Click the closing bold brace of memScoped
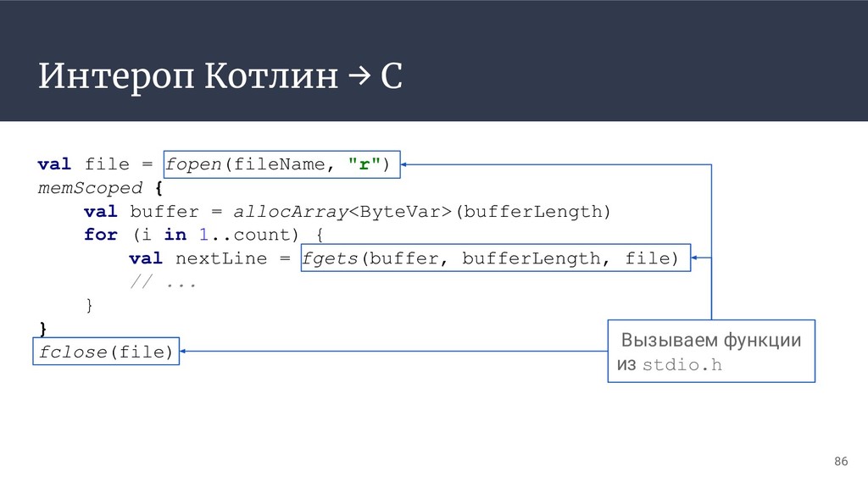 [x=43, y=329]
